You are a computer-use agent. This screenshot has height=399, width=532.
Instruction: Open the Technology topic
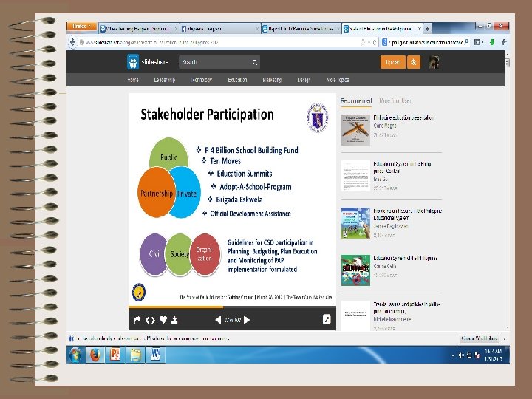pos(202,80)
